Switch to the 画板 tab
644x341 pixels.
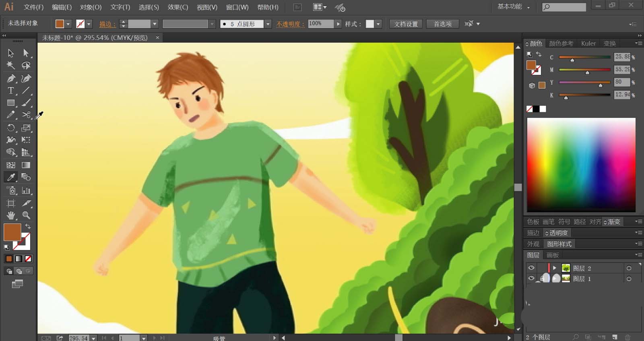(553, 255)
